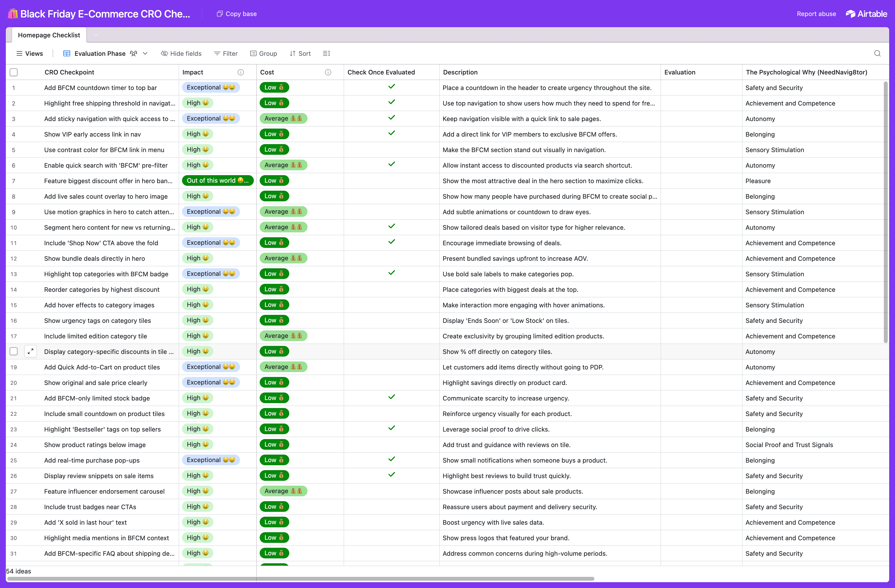Click the '54 ideas' record count
895x588 pixels.
click(x=18, y=571)
